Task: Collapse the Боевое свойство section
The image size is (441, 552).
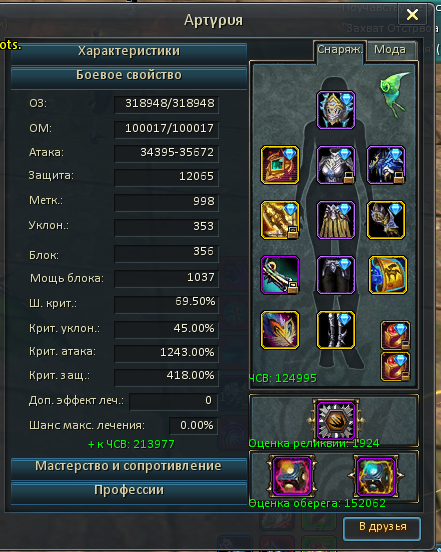Action: 129,76
